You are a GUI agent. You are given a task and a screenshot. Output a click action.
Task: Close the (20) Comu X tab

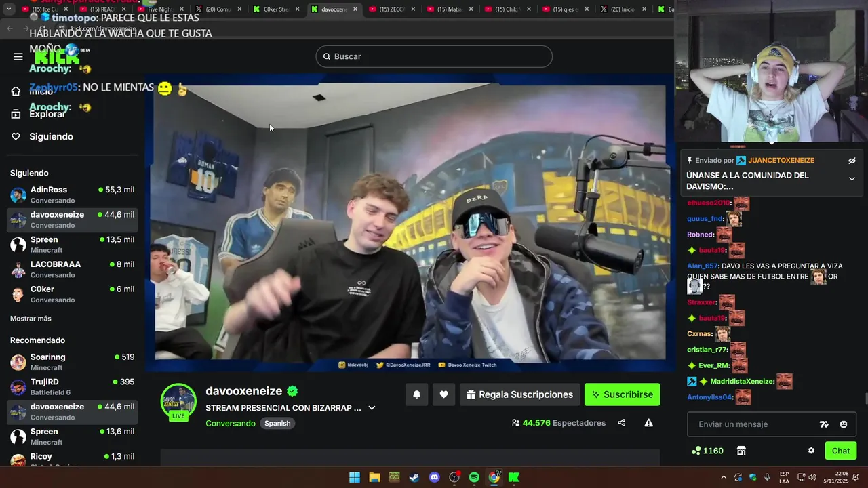click(x=239, y=9)
